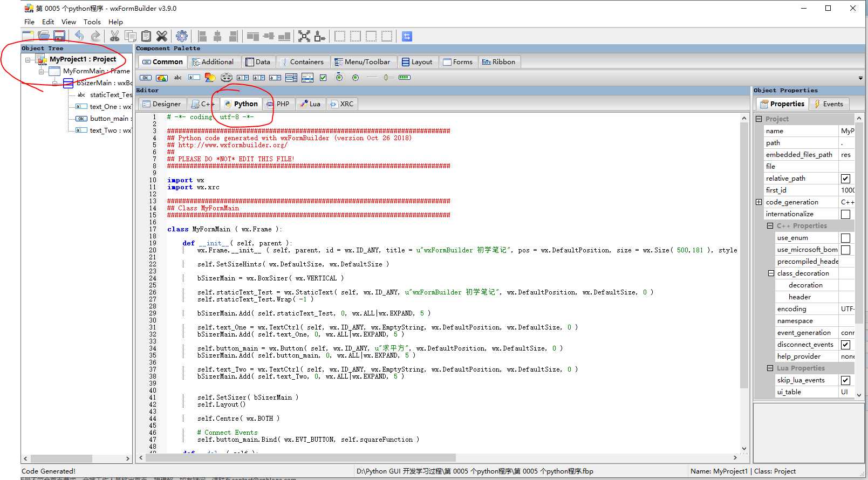The image size is (868, 480).
Task: Add a wxCheckBox component from the palette
Action: [x=323, y=78]
